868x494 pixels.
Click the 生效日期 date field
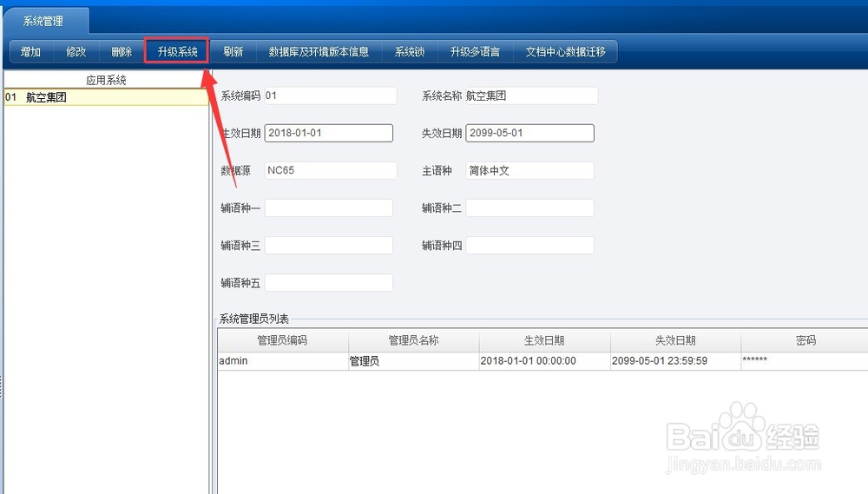pyautogui.click(x=329, y=133)
